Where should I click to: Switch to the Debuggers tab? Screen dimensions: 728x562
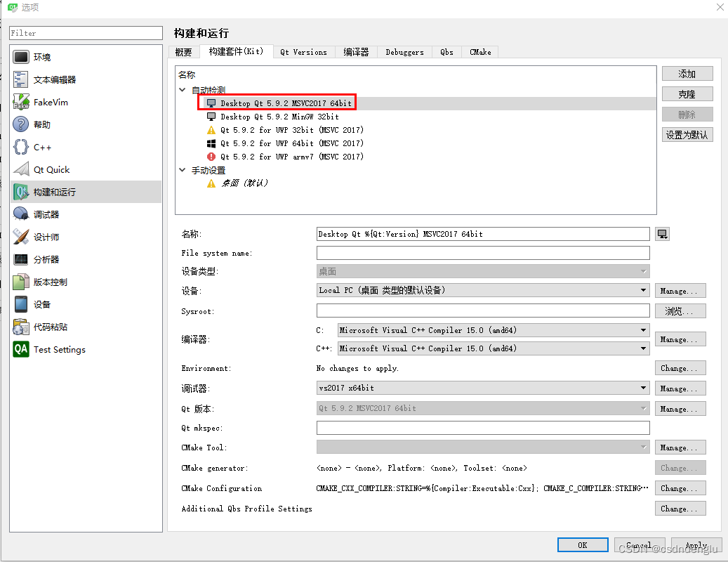click(x=404, y=52)
